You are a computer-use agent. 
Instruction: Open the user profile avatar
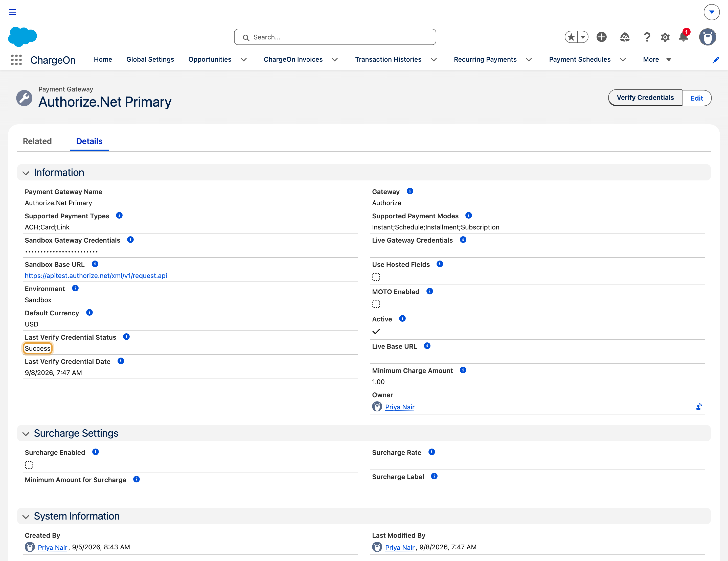tap(708, 37)
